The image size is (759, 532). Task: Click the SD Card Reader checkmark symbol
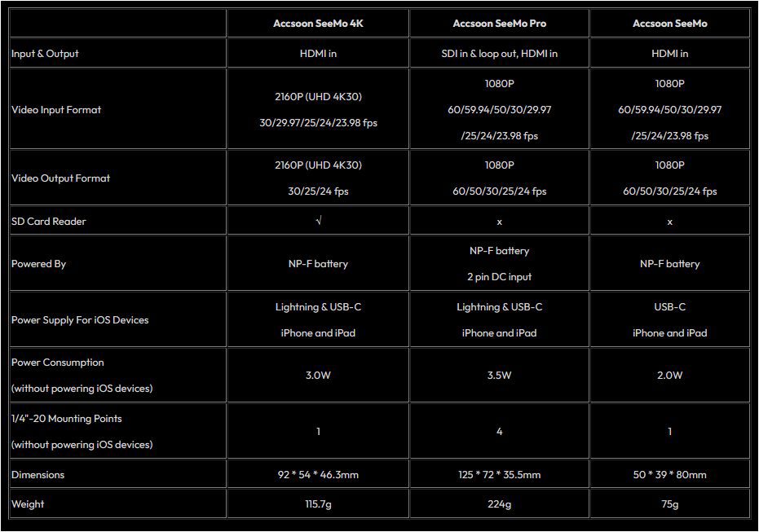[318, 221]
